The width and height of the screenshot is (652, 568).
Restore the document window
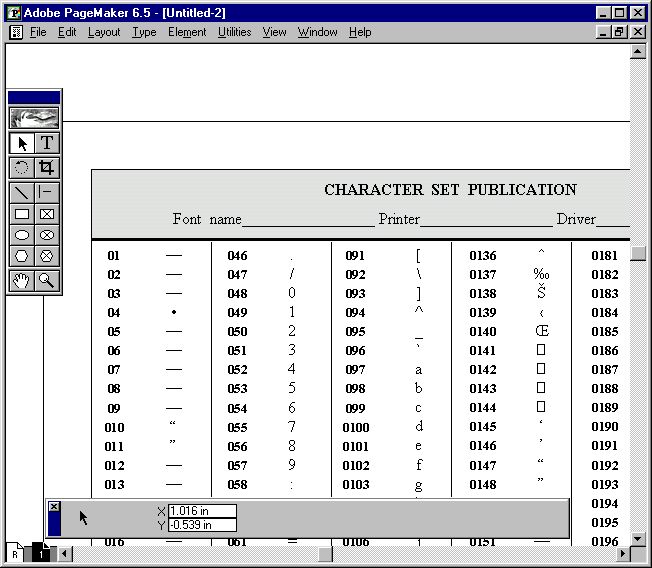click(x=620, y=32)
